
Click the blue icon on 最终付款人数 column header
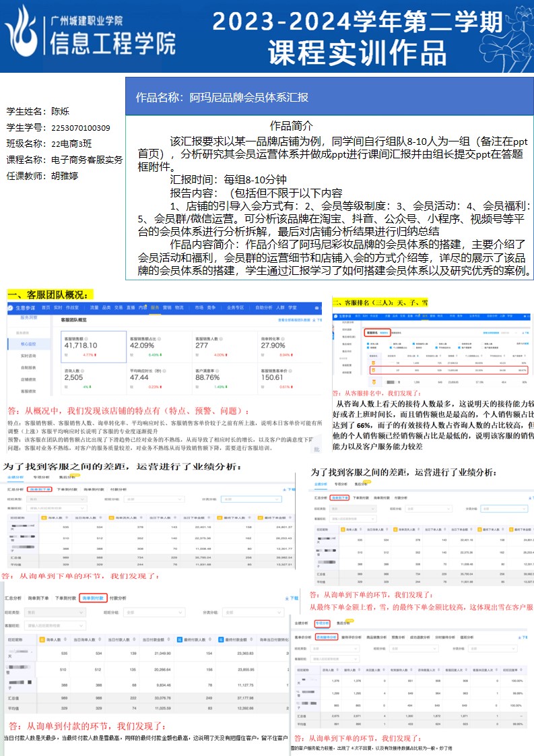pos(178,639)
